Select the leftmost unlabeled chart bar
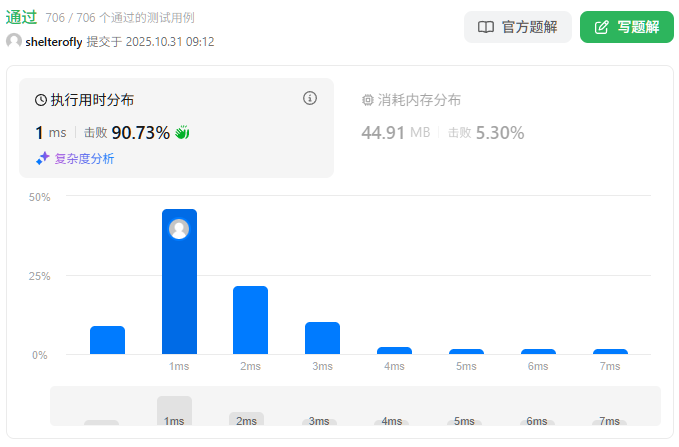Screen dimensions: 679x447 click(x=107, y=340)
